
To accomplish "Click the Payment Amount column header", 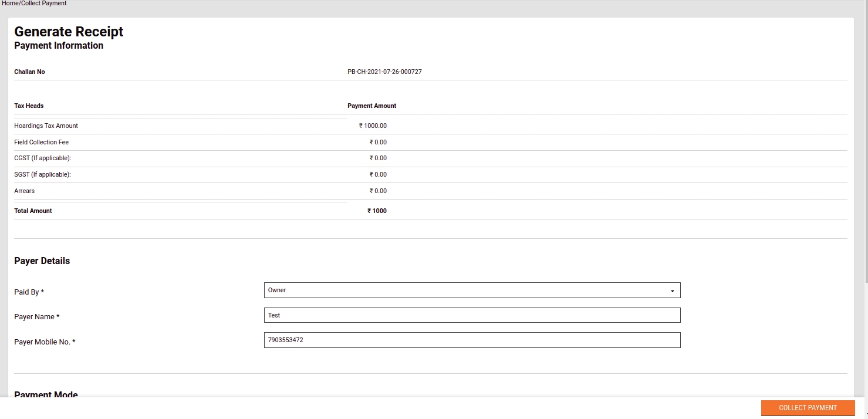I will click(x=371, y=106).
